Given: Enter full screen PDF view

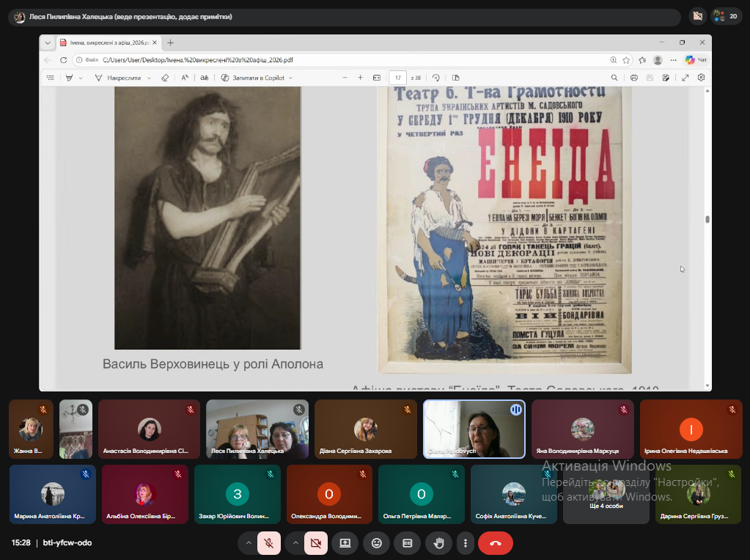Looking at the screenshot, I should [685, 78].
